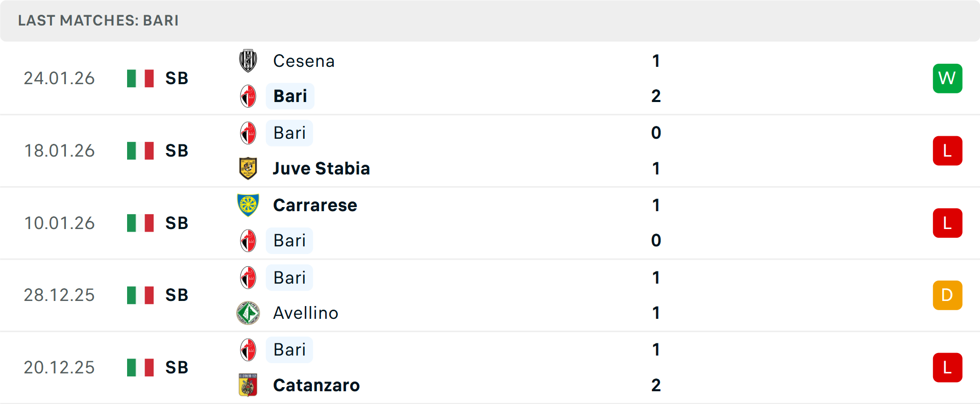Click the Catanzaro club crest
Screen dimensions: 980x404
pos(248,385)
